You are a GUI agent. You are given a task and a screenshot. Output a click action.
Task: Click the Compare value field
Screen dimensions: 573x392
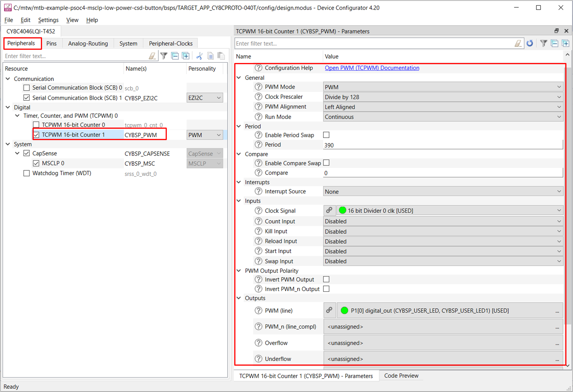(443, 173)
